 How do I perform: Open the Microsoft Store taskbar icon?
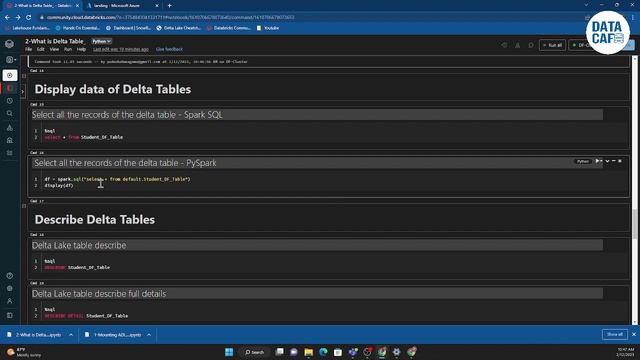[x=338, y=352]
